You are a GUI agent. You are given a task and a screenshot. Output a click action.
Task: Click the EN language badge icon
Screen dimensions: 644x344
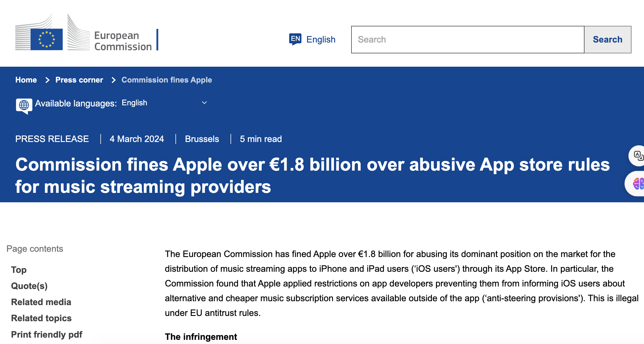[295, 39]
